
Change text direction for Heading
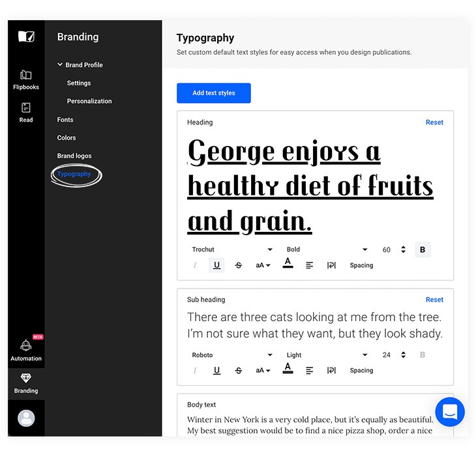pos(331,265)
